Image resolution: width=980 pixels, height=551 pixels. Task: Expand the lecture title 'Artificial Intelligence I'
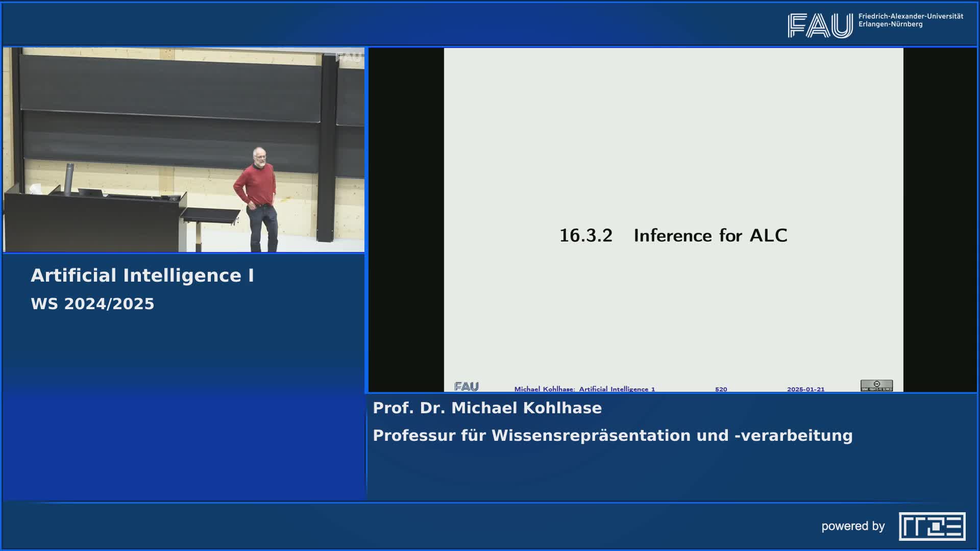[x=144, y=275]
